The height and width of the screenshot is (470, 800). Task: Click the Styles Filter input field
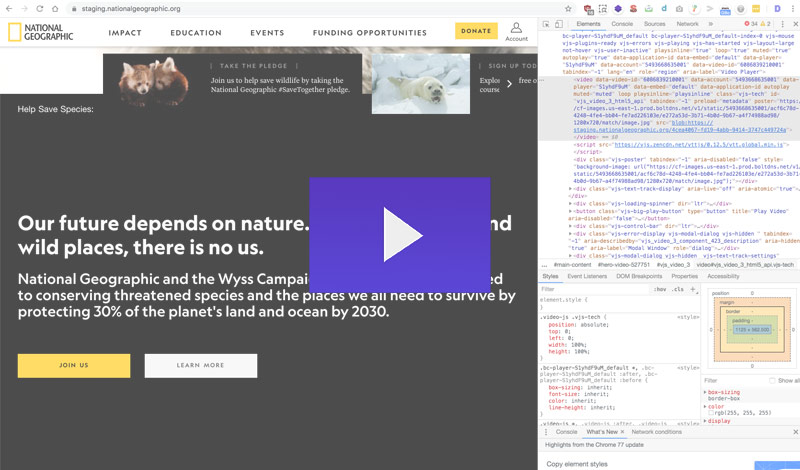click(x=594, y=289)
